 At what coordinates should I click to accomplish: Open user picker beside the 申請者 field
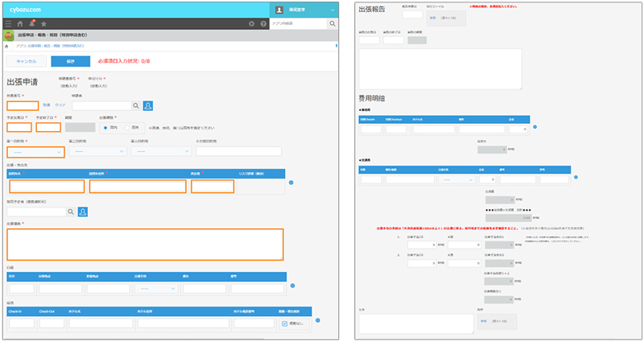[x=148, y=105]
